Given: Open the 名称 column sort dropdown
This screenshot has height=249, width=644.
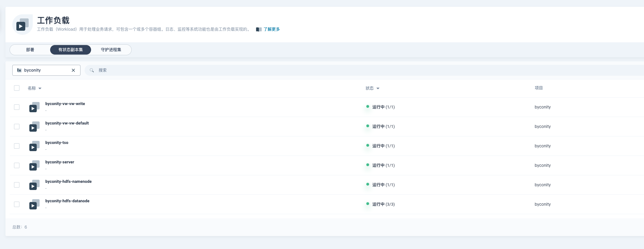Looking at the screenshot, I should click(34, 88).
